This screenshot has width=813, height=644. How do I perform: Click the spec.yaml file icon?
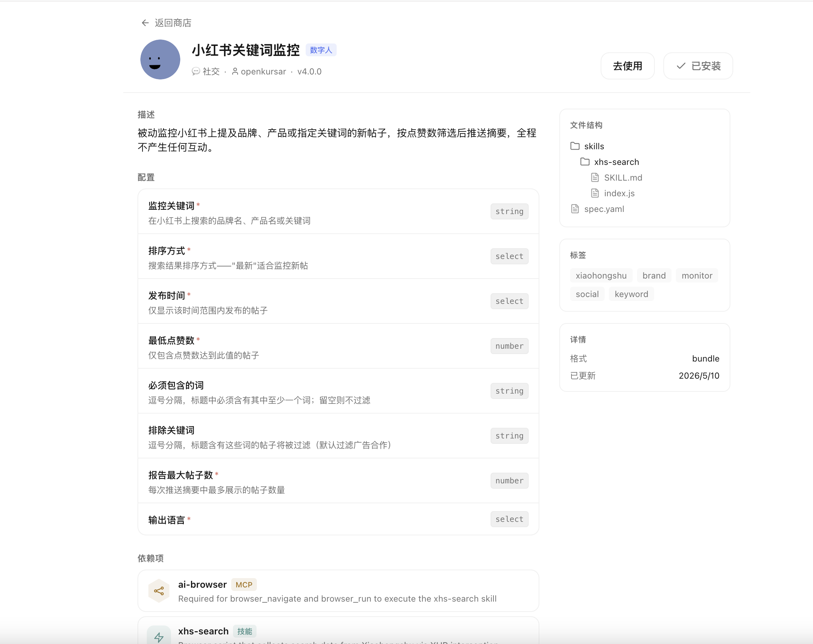click(575, 208)
